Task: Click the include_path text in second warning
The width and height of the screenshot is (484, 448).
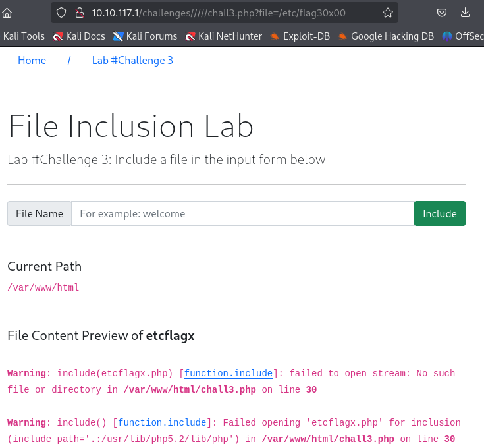Action: point(123,439)
